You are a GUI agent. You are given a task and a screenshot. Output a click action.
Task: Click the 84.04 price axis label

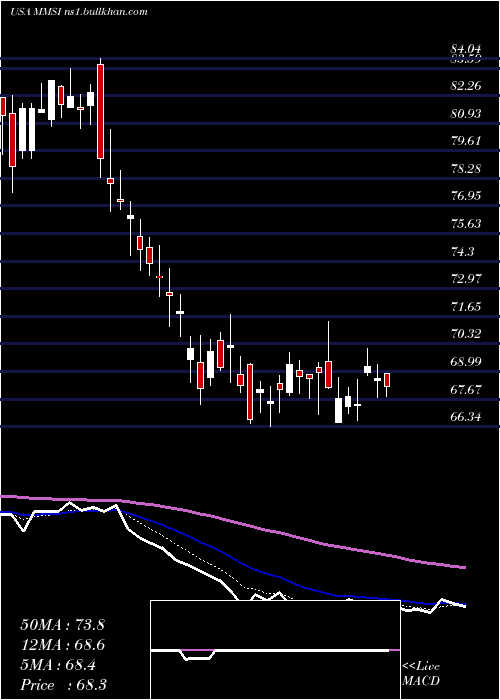[x=466, y=49]
